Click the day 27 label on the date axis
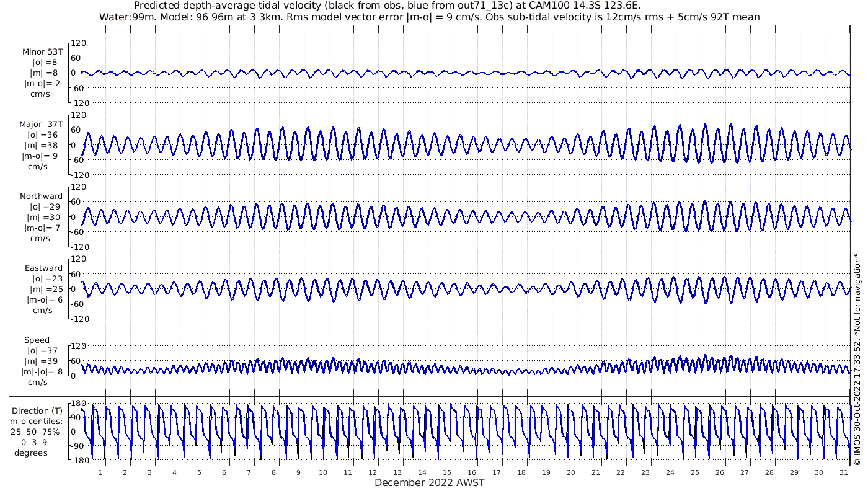 744,472
